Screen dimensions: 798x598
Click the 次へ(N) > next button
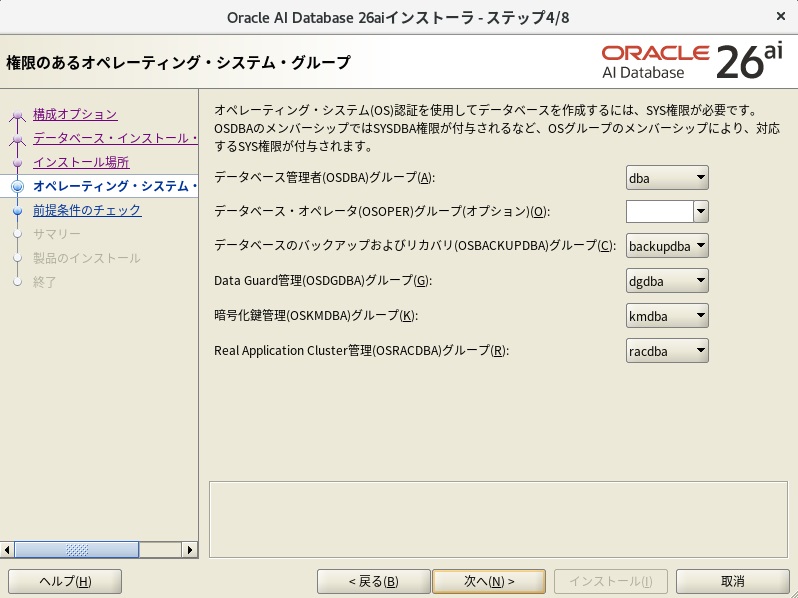489,581
